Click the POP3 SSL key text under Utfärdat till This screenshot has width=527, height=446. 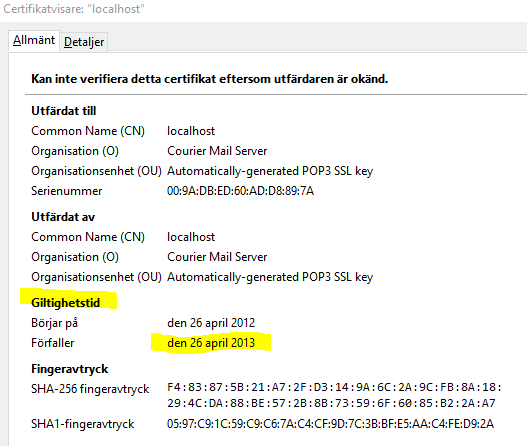(270, 171)
